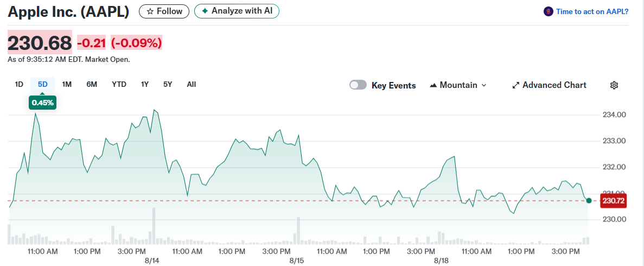Click the Analyze with AI button
Viewport: 644px width, 266px height.
click(237, 11)
